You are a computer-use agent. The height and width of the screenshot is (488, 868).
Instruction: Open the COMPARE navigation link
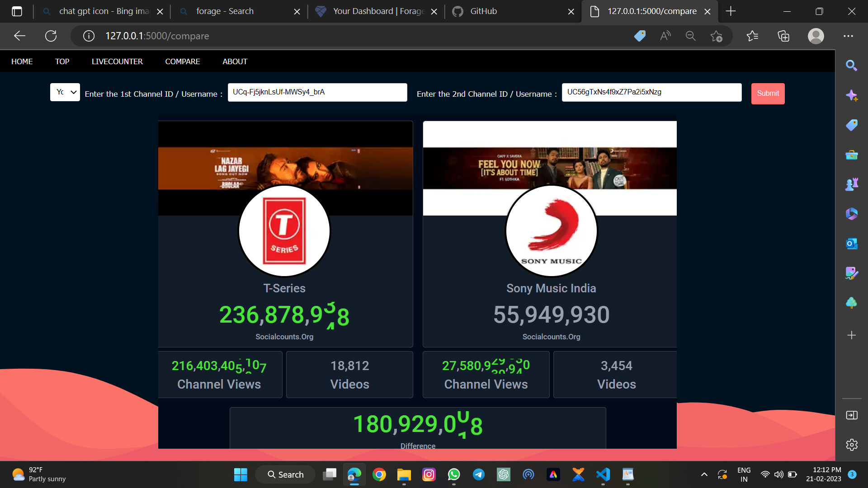pyautogui.click(x=182, y=61)
